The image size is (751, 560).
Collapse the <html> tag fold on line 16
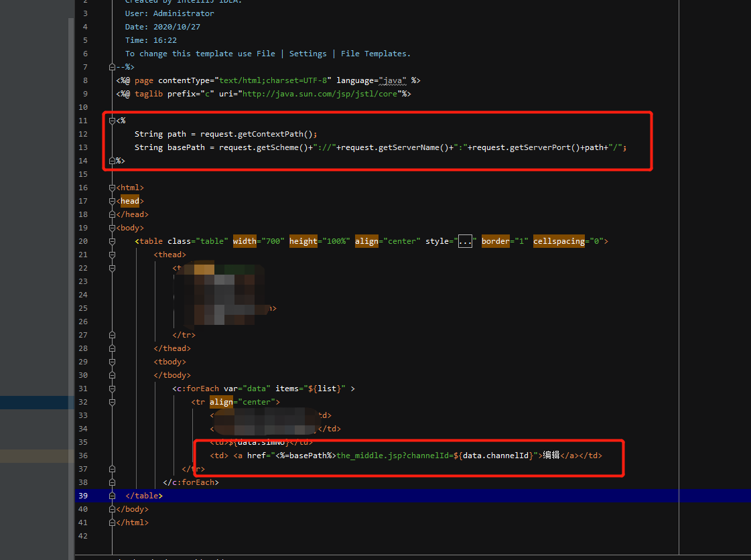pyautogui.click(x=112, y=188)
